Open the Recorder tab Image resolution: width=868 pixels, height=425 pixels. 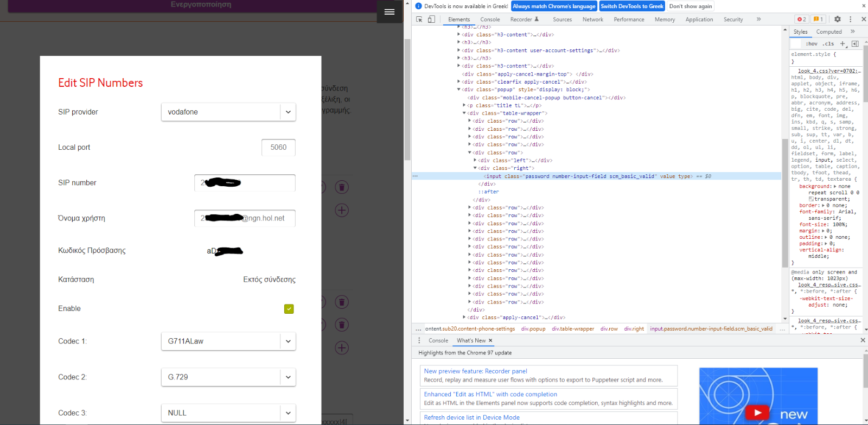pos(525,20)
